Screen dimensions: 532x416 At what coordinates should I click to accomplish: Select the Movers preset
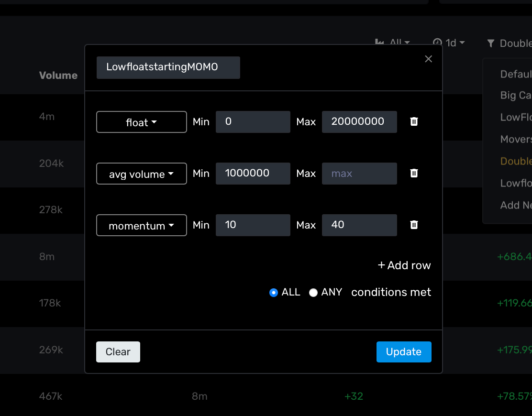point(515,139)
